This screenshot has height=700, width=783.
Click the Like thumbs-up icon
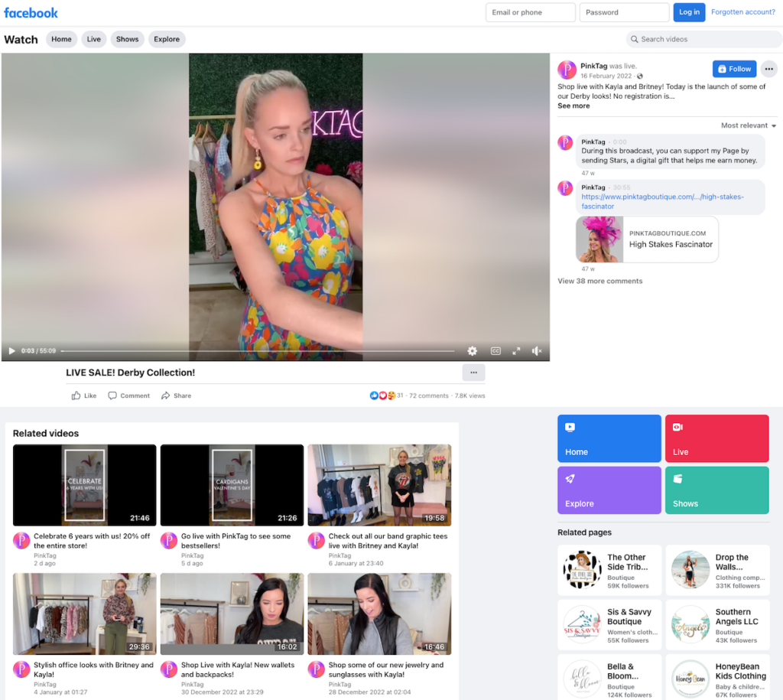pyautogui.click(x=76, y=396)
